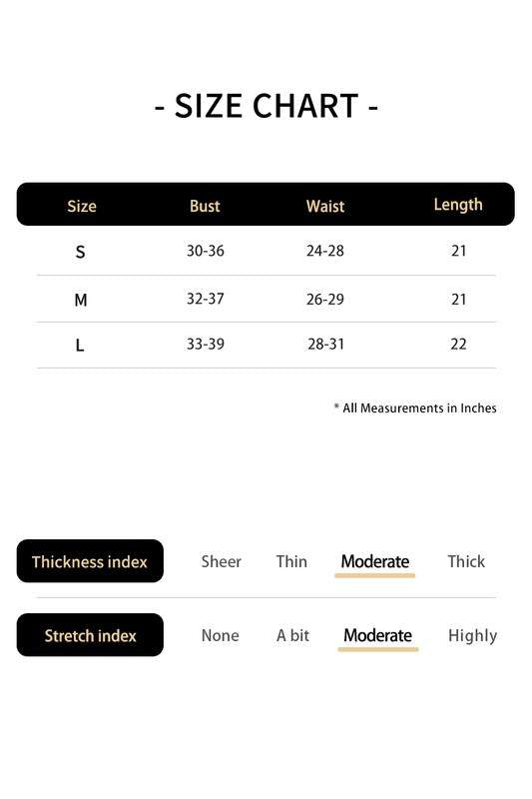The image size is (532, 799).
Task: Choose Highly stretch option
Action: pyautogui.click(x=472, y=636)
